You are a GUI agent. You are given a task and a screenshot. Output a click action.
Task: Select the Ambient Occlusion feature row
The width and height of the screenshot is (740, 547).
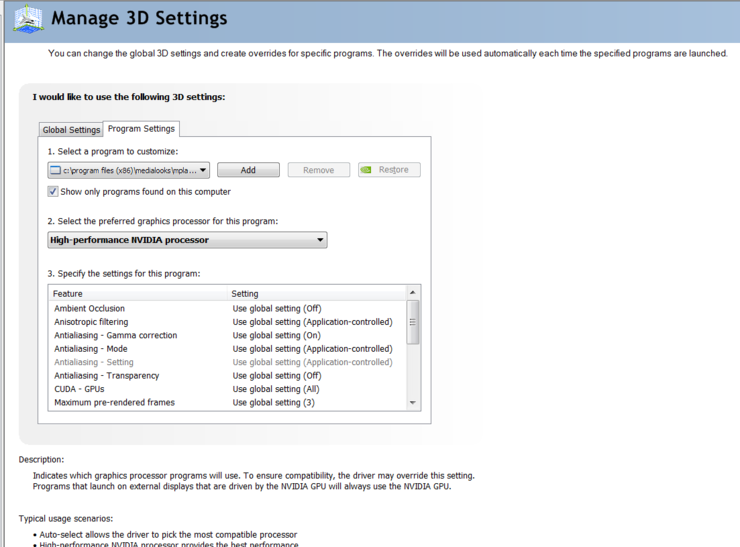click(x=227, y=308)
